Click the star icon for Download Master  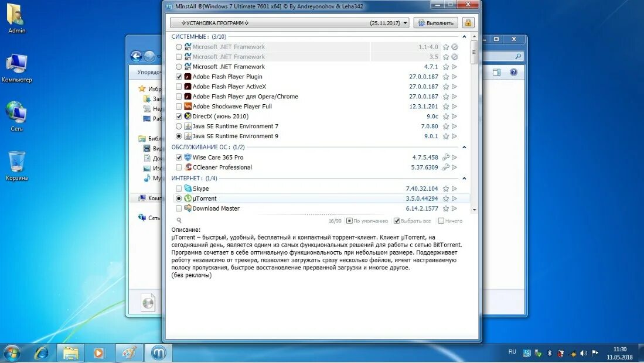[x=445, y=208]
